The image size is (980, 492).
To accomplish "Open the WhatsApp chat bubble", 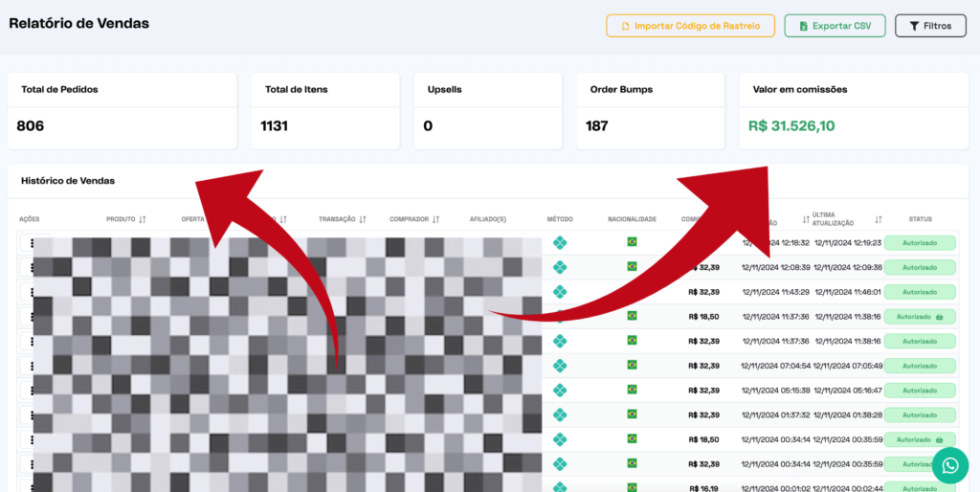I will (x=949, y=465).
